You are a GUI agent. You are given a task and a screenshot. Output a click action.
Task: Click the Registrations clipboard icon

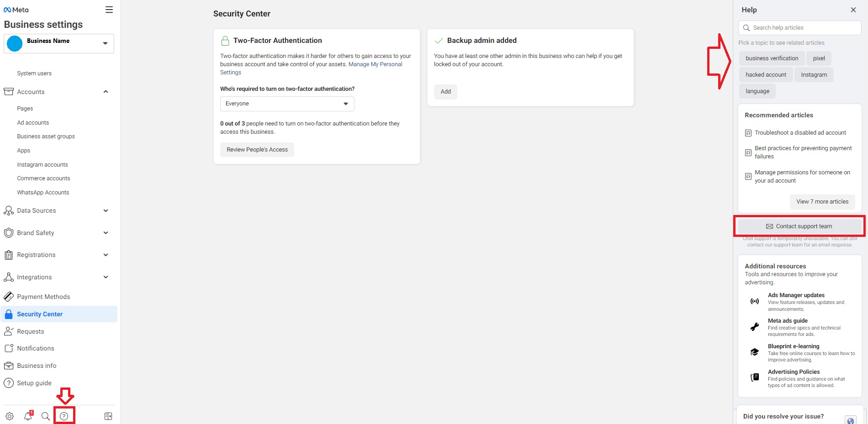pos(9,255)
